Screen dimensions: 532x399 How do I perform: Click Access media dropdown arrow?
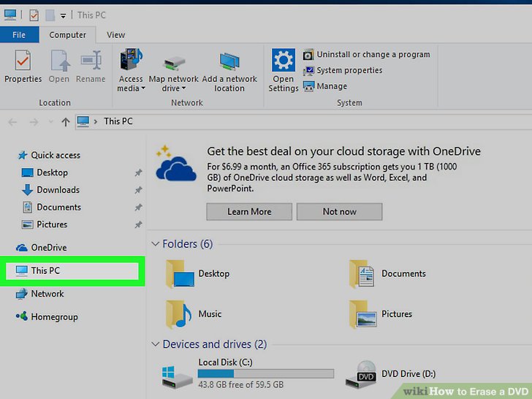143,88
